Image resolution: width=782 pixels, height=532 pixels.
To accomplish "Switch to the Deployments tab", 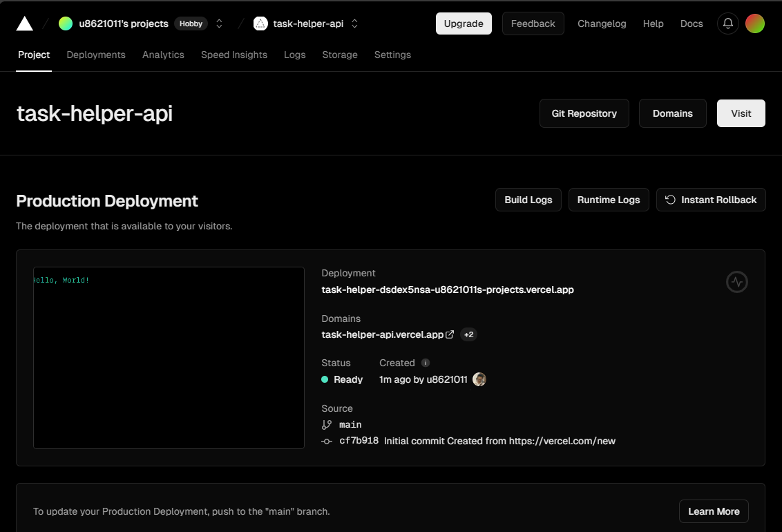I will (95, 55).
